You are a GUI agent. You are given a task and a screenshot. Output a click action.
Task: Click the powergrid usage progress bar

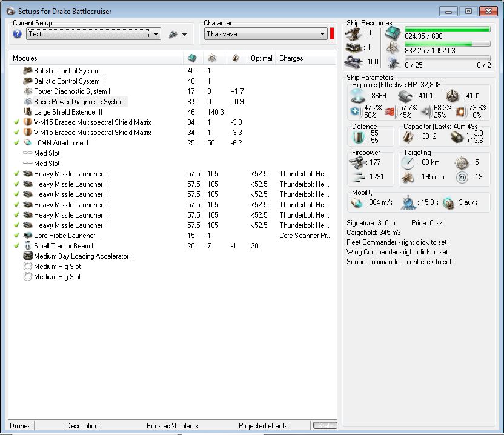(448, 44)
